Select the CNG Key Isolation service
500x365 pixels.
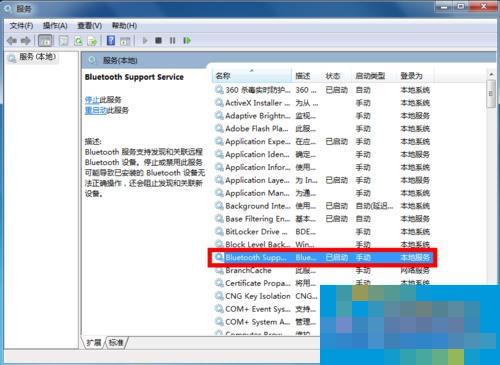point(267,296)
